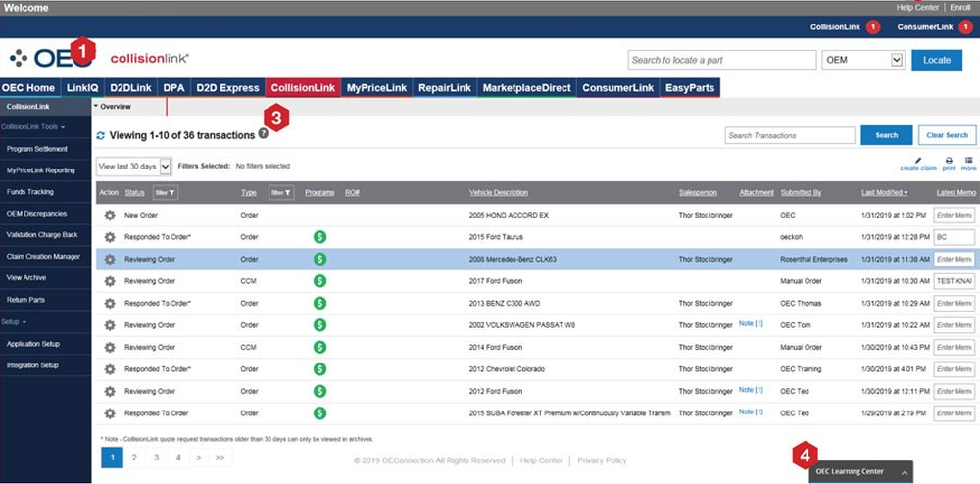Click program dollar icon for 2017 Ford Fusion
980x484 pixels.
[x=320, y=281]
